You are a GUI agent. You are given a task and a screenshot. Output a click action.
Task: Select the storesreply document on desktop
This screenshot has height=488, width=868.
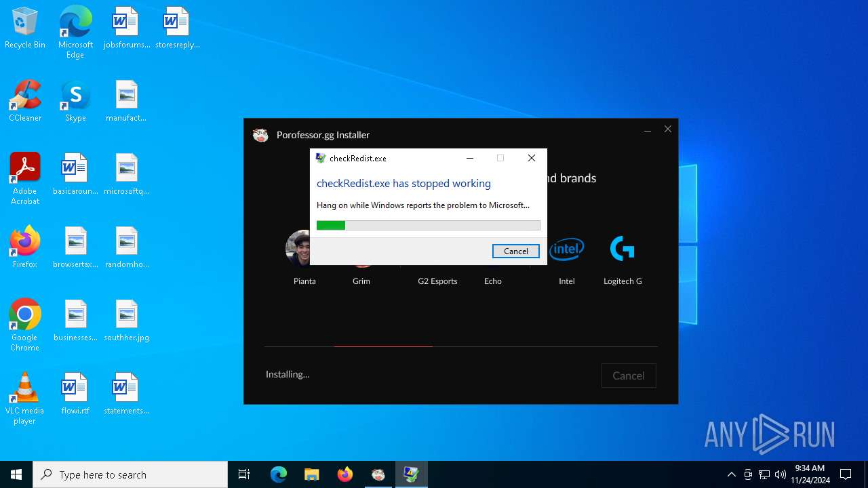point(177,28)
